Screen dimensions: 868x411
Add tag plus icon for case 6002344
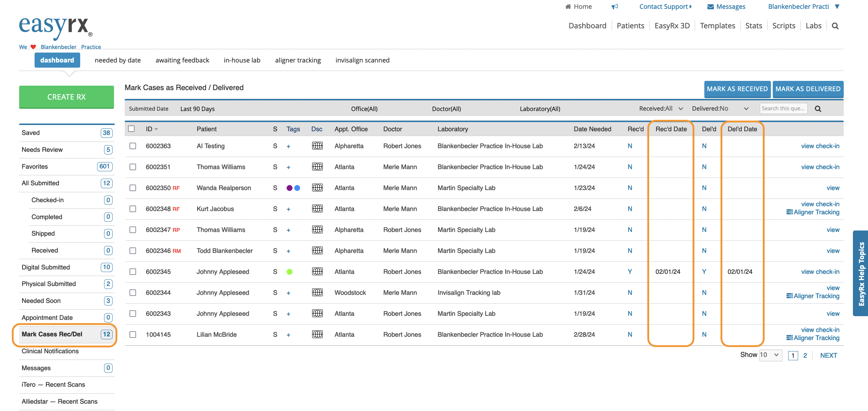click(x=288, y=293)
